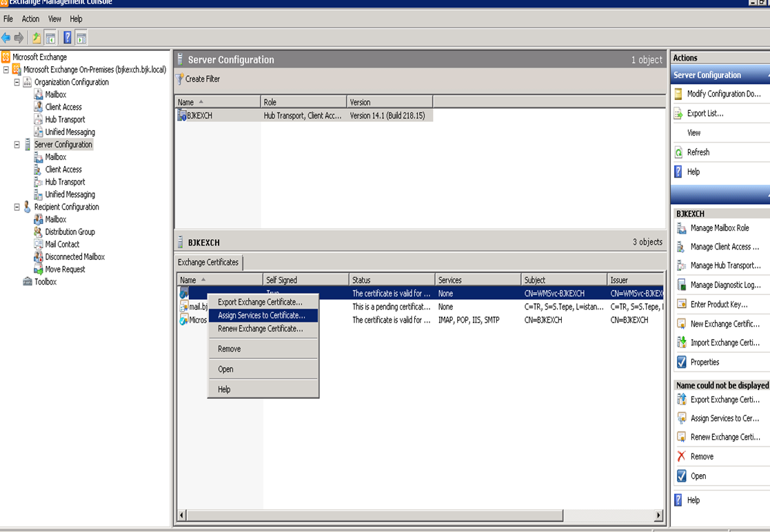The height and width of the screenshot is (532, 770).
Task: Open the View menu in the menu bar
Action: tap(54, 19)
